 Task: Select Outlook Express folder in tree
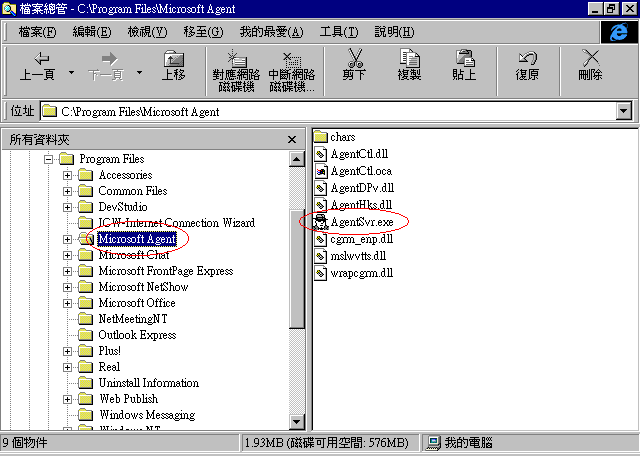137,335
